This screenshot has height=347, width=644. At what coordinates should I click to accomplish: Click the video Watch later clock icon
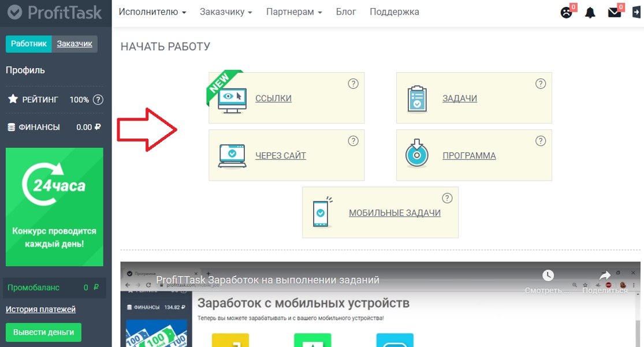click(x=548, y=275)
